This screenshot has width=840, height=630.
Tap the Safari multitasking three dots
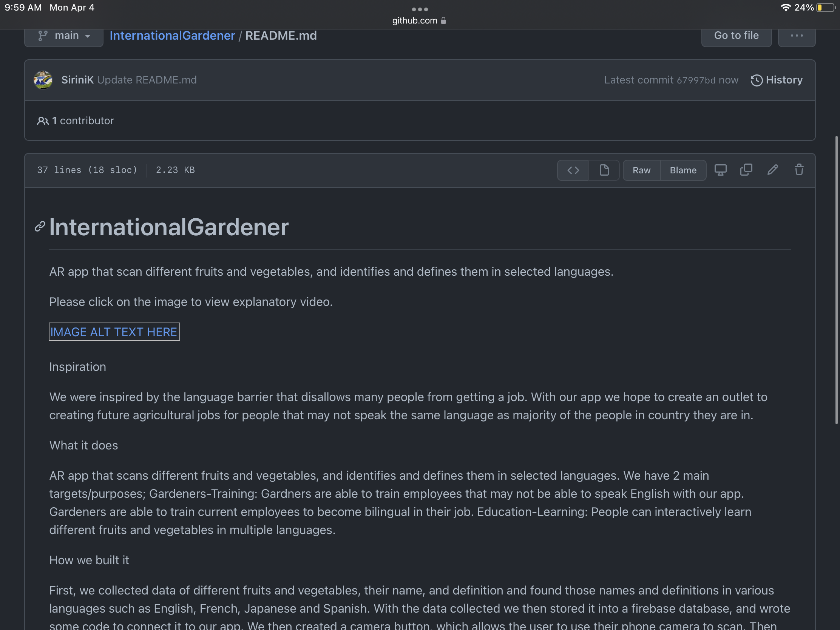420,9
